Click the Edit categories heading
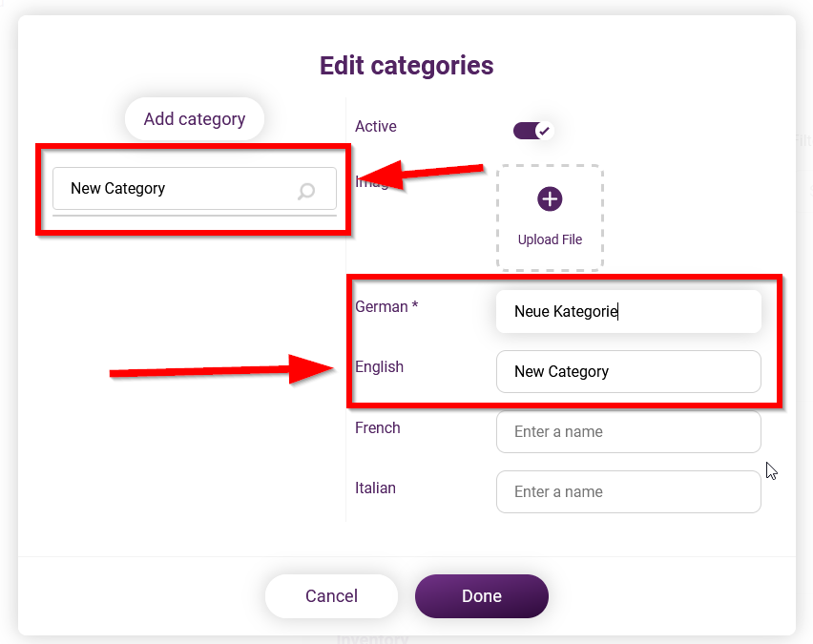This screenshot has height=644, width=813. pyautogui.click(x=406, y=66)
